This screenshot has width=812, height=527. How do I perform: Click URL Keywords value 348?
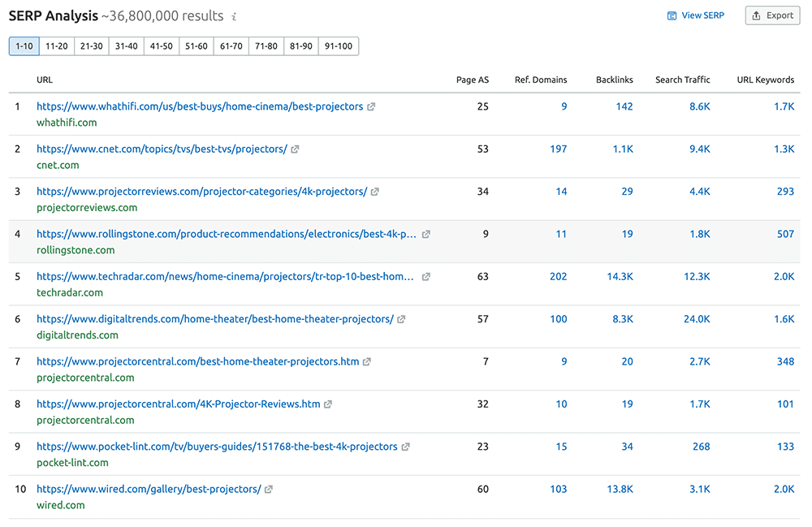[x=785, y=362]
